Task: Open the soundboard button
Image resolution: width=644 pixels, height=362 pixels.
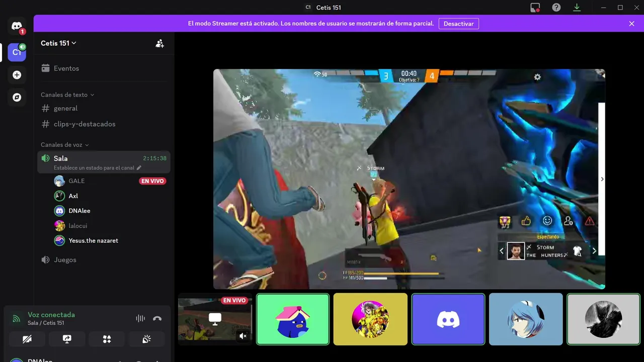Action: click(146, 339)
